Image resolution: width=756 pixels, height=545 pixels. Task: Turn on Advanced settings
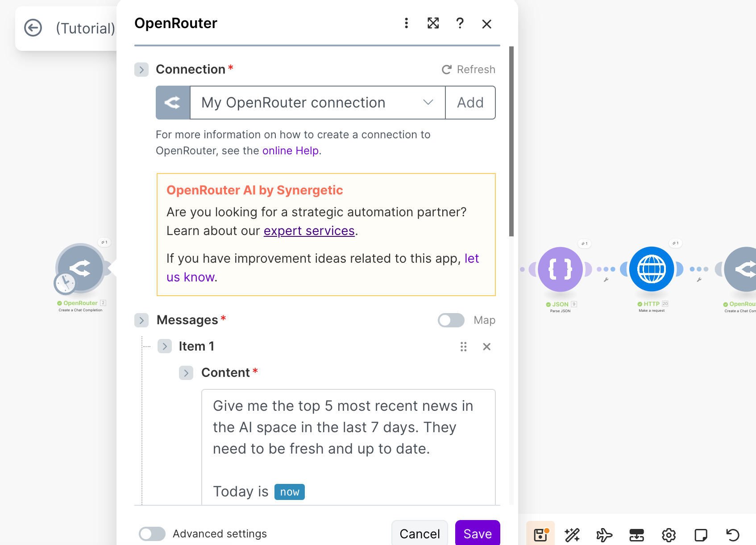point(152,533)
